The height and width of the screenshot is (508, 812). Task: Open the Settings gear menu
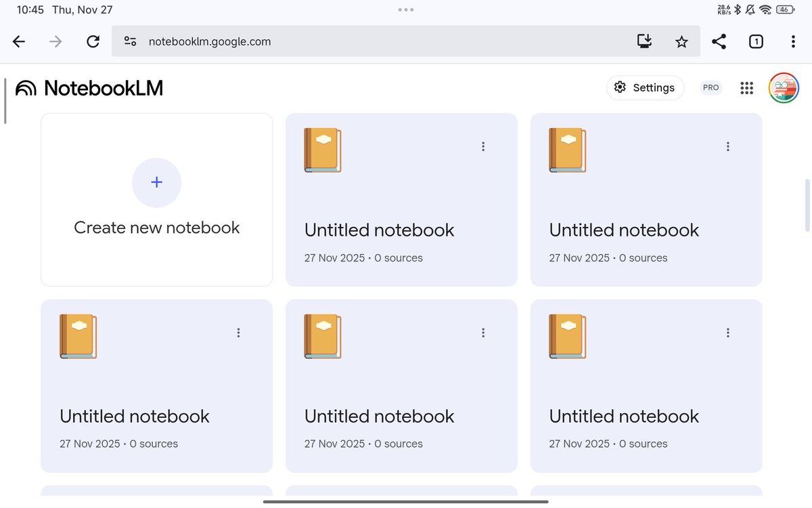pos(644,87)
